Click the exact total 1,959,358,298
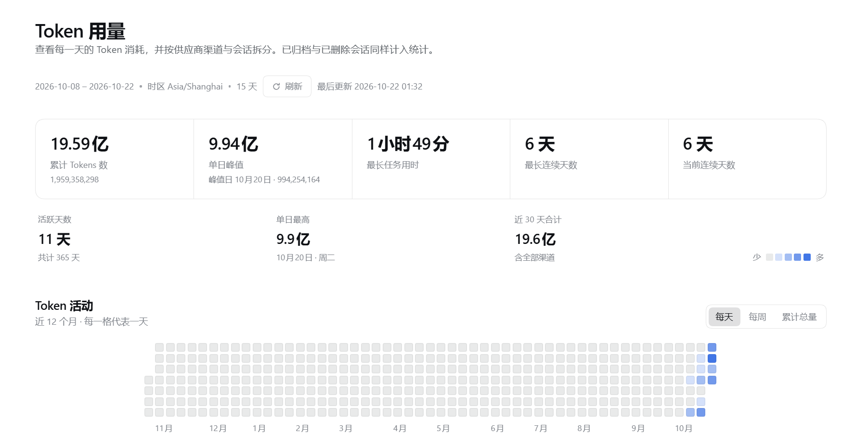The height and width of the screenshot is (446, 868). (75, 179)
